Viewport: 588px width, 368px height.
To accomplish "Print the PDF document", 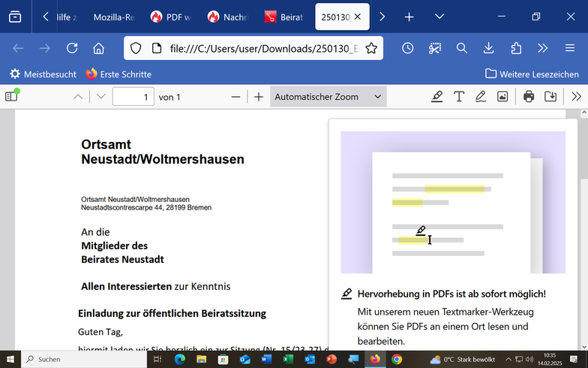I will pyautogui.click(x=529, y=96).
